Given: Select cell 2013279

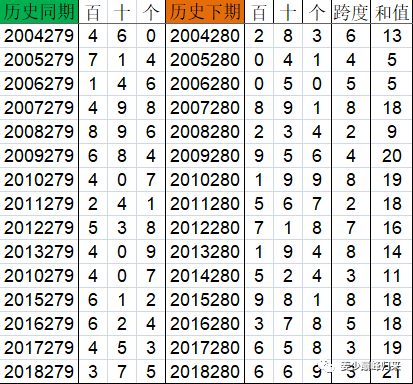Looking at the screenshot, I should (39, 252).
